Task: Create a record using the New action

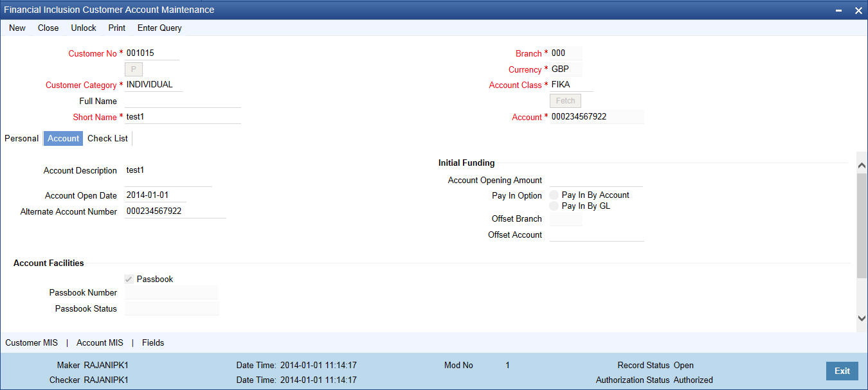Action: (x=17, y=28)
